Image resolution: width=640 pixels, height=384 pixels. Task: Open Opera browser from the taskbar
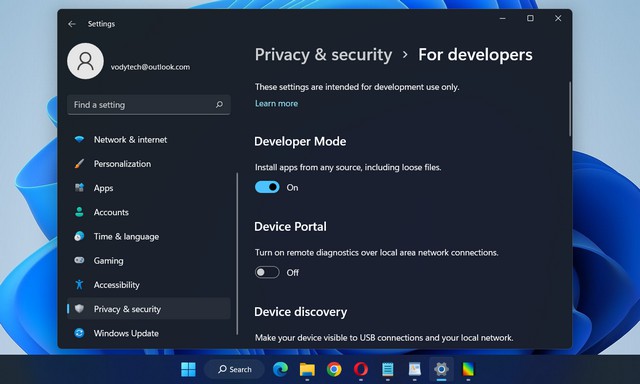pyautogui.click(x=360, y=369)
